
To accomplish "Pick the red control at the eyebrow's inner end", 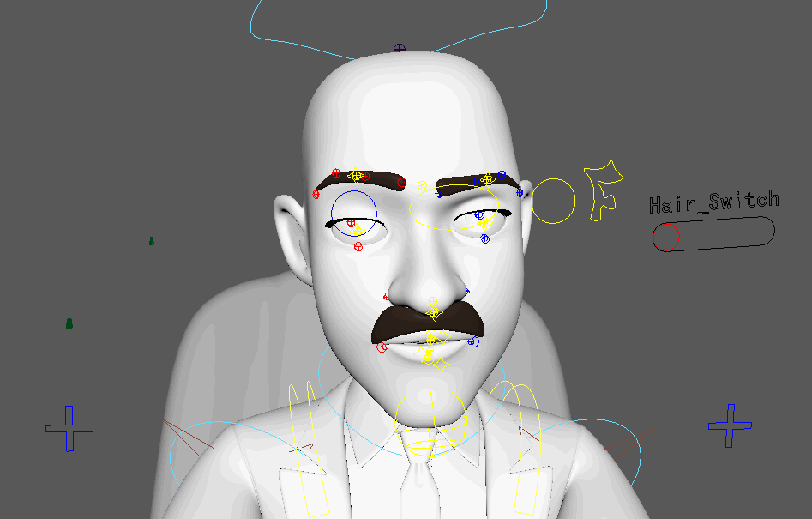I will click(x=402, y=183).
